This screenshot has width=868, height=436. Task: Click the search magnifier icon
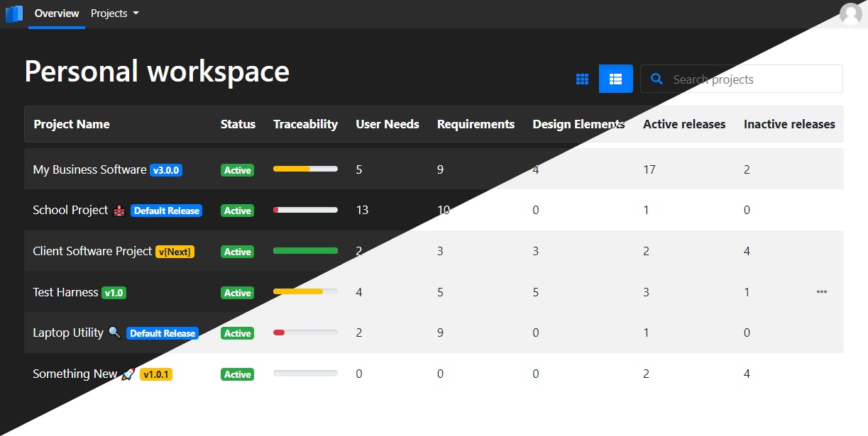(x=657, y=79)
